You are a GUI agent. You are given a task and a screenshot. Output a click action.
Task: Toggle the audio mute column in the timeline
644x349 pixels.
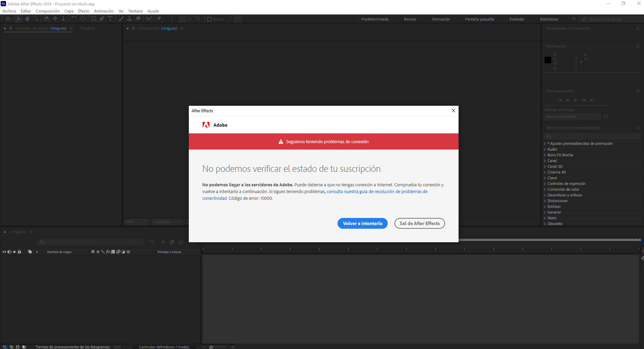9,252
